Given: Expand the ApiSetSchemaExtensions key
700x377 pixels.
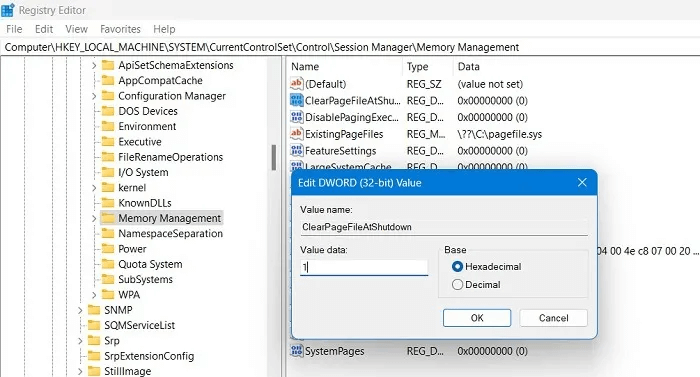Looking at the screenshot, I should [94, 65].
